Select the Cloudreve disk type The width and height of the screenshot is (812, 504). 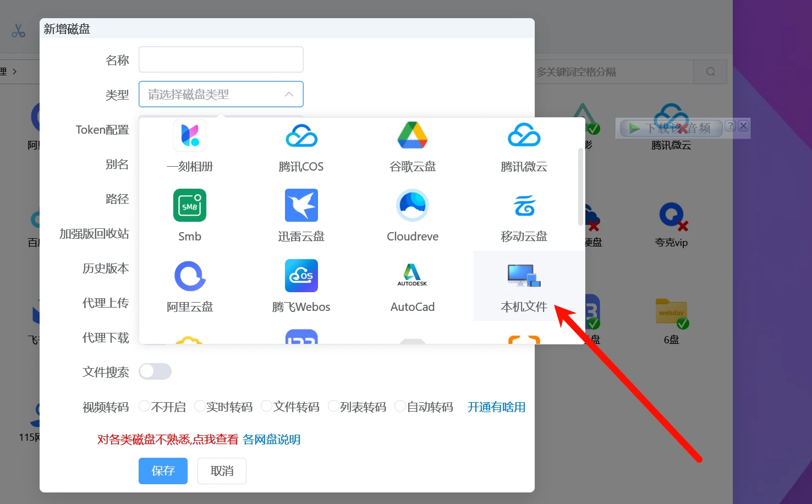click(x=413, y=206)
